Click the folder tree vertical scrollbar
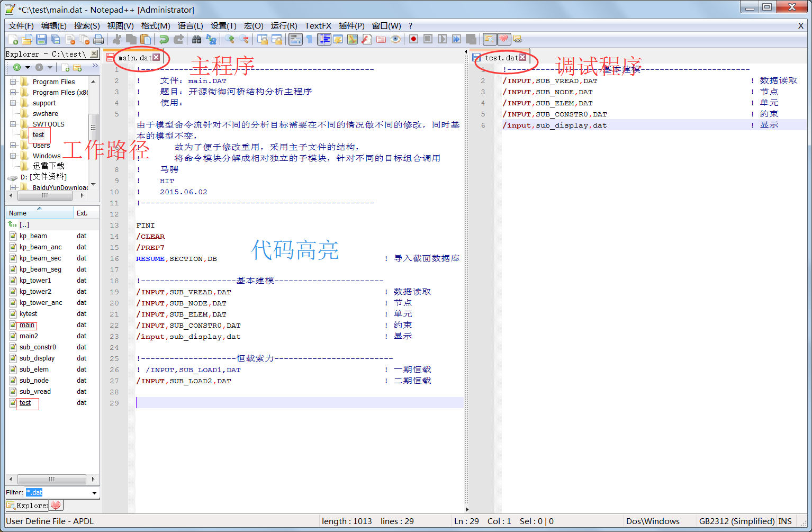 pyautogui.click(x=93, y=132)
